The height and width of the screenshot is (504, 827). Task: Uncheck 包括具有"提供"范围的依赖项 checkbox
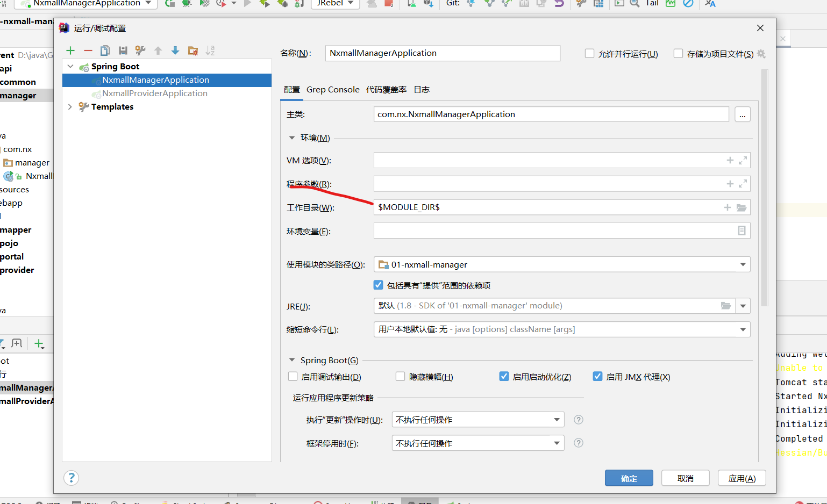click(379, 285)
